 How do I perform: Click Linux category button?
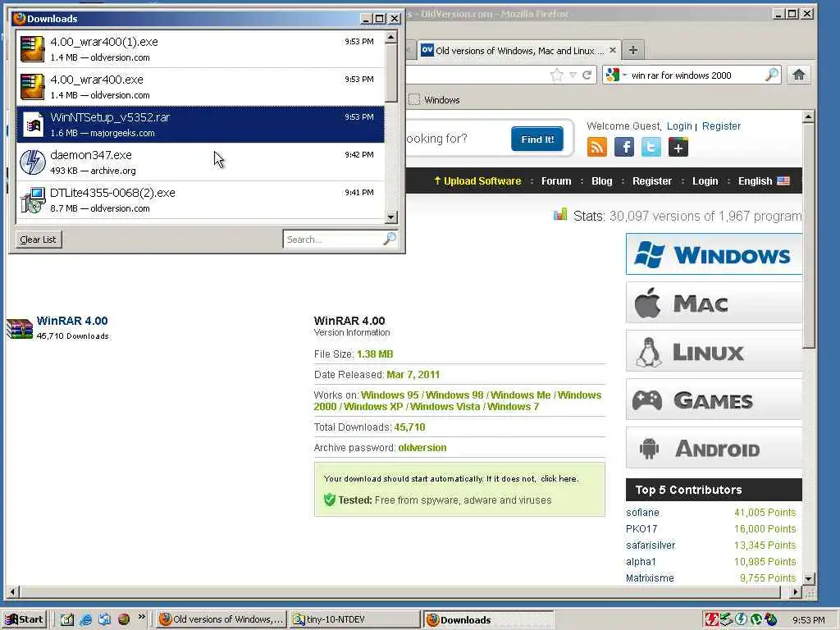click(714, 351)
